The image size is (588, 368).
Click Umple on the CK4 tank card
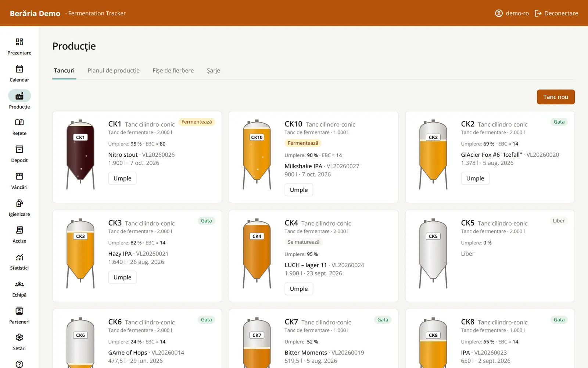pyautogui.click(x=299, y=289)
